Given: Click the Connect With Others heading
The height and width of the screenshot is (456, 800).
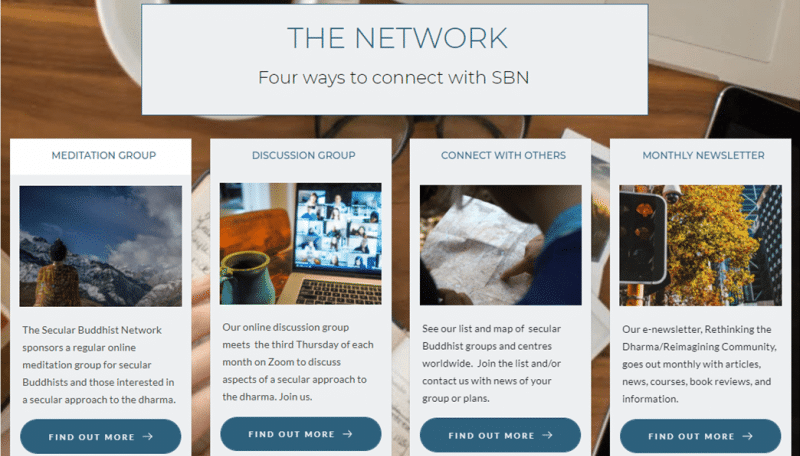Looking at the screenshot, I should coord(504,155).
